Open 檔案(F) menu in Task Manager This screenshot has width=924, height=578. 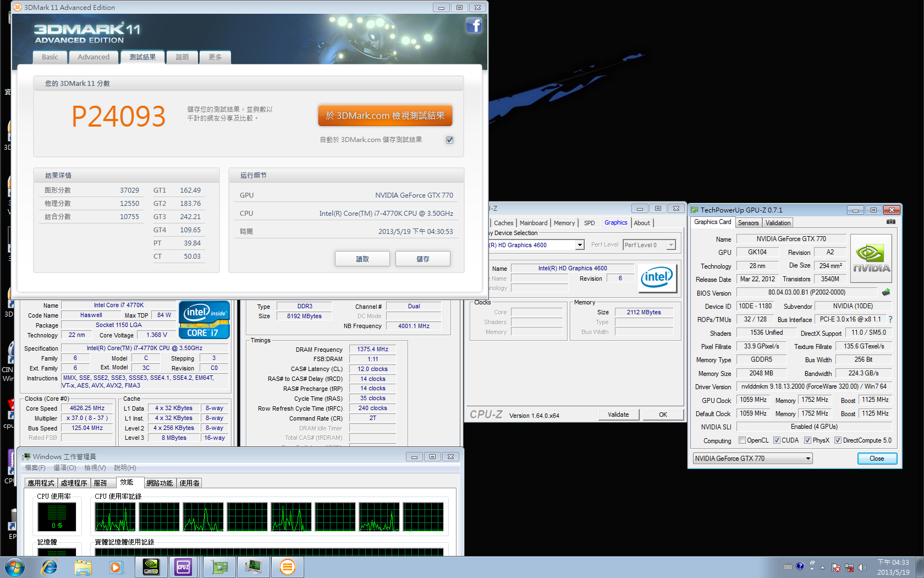pyautogui.click(x=35, y=467)
